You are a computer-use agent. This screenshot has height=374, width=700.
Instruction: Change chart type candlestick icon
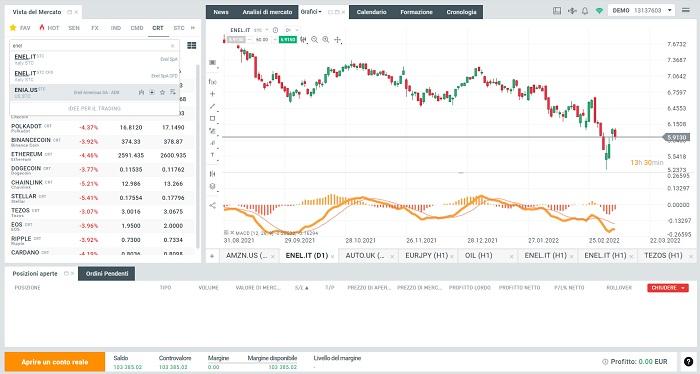coord(304,40)
